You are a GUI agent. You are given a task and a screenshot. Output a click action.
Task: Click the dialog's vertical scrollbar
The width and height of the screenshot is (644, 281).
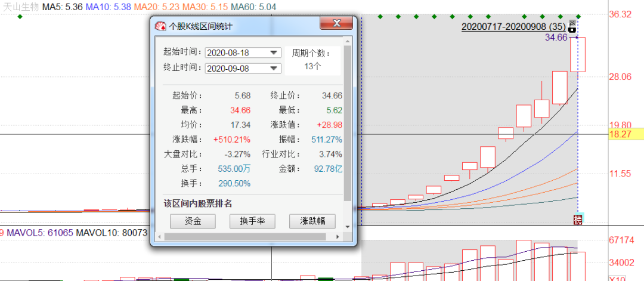click(x=348, y=119)
